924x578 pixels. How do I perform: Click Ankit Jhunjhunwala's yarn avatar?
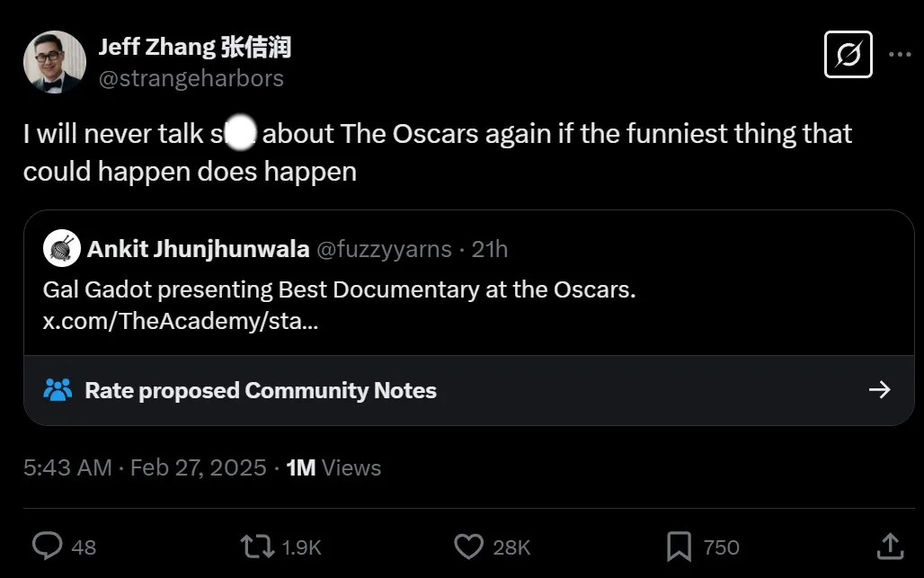62,248
